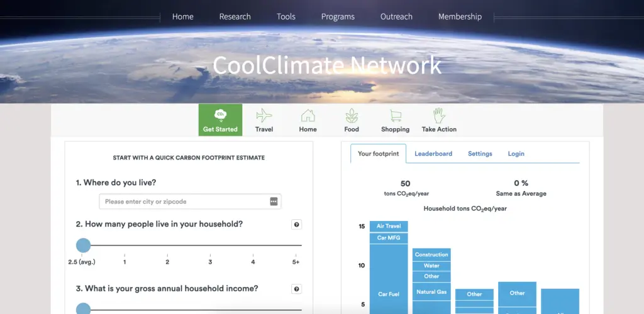Viewport: 644px width, 314px height.
Task: Open the Shopping cart section
Action: 395,120
